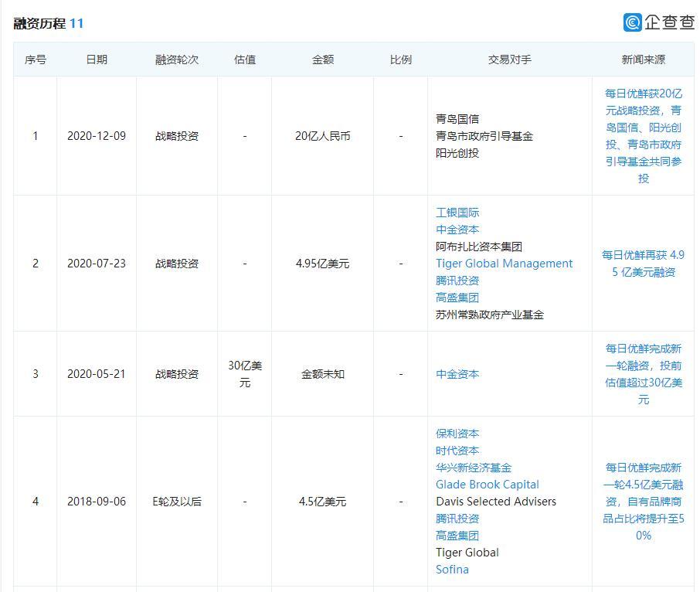Select serial number cell 1
Viewport: 700px width, 592px height.
pos(36,136)
